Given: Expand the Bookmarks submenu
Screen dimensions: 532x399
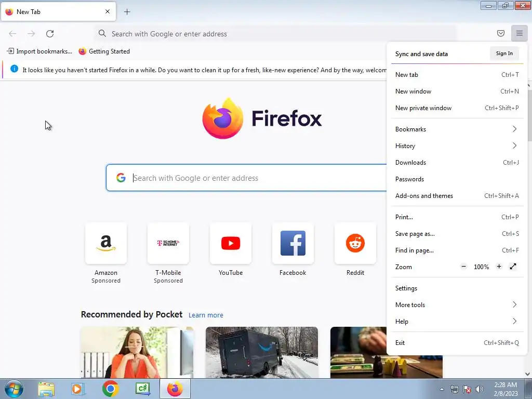Looking at the screenshot, I should [x=457, y=129].
